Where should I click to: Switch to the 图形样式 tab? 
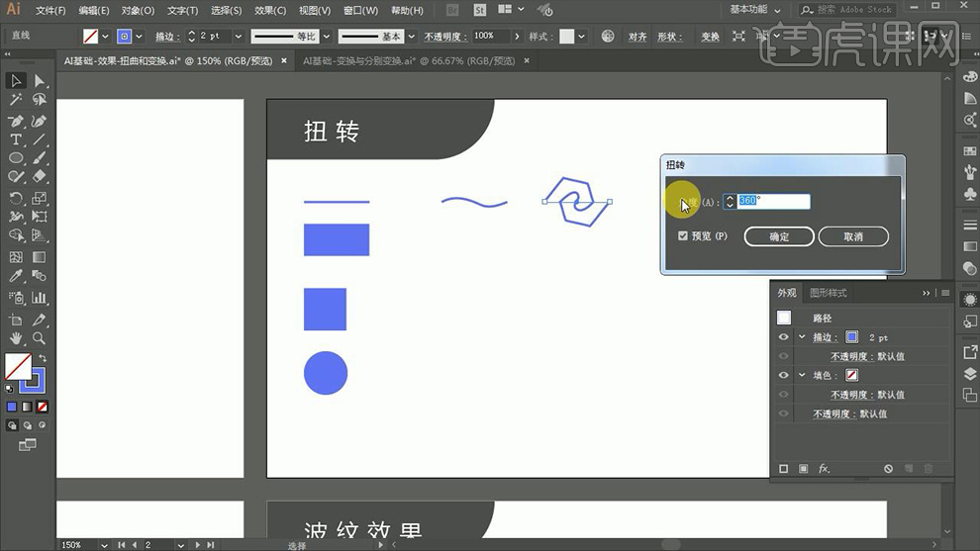pos(829,293)
